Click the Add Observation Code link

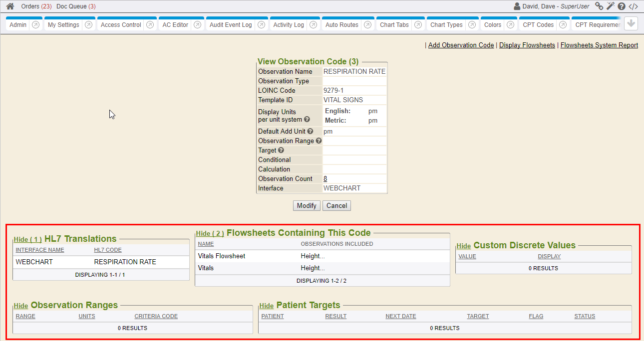pyautogui.click(x=461, y=45)
